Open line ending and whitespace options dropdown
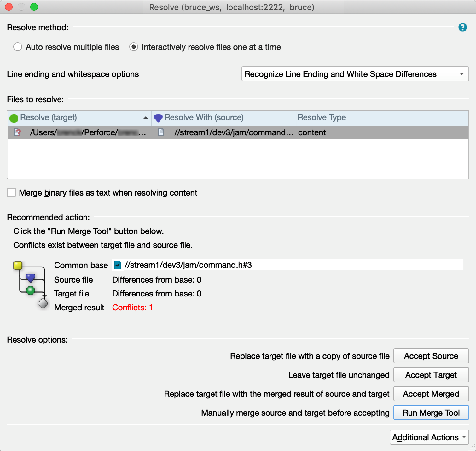 pos(355,74)
